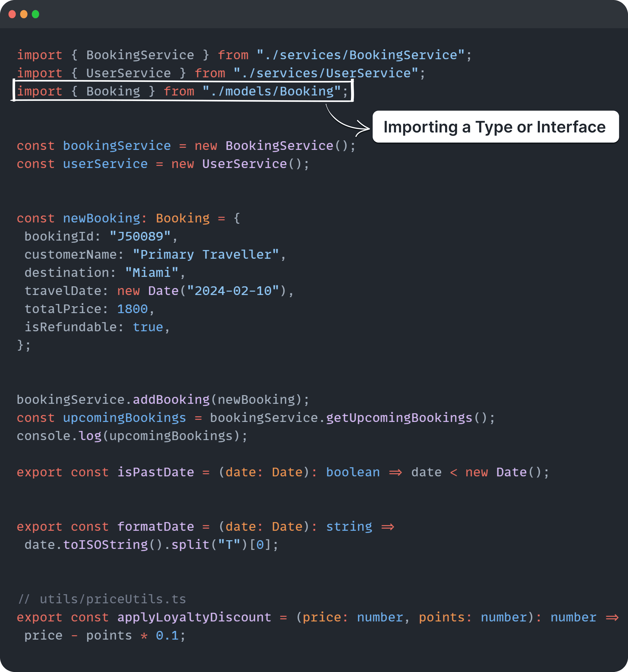The image size is (628, 672).
Task: Click the upcomingBookings constant declaration name
Action: coord(125,418)
